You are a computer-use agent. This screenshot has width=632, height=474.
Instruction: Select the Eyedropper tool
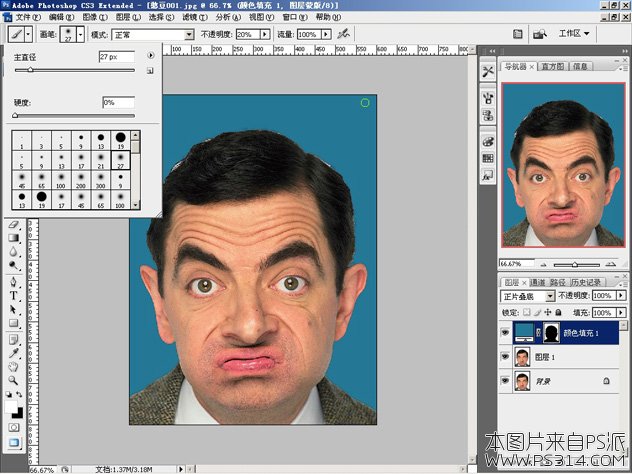click(14, 352)
